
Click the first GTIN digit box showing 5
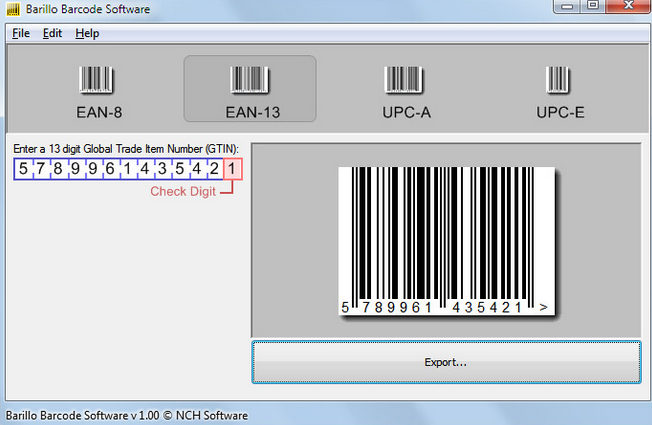pyautogui.click(x=24, y=169)
